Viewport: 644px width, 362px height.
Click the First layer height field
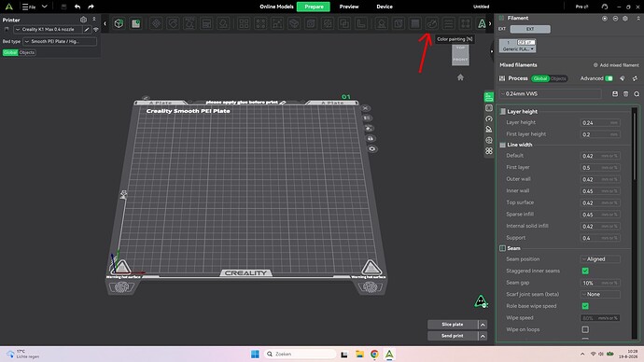pos(600,134)
